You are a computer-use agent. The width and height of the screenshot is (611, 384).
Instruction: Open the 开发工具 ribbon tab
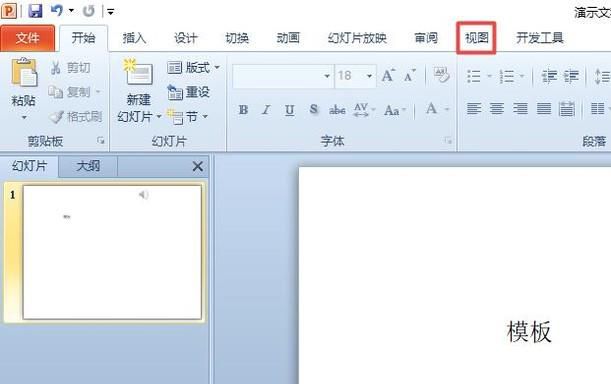click(540, 38)
